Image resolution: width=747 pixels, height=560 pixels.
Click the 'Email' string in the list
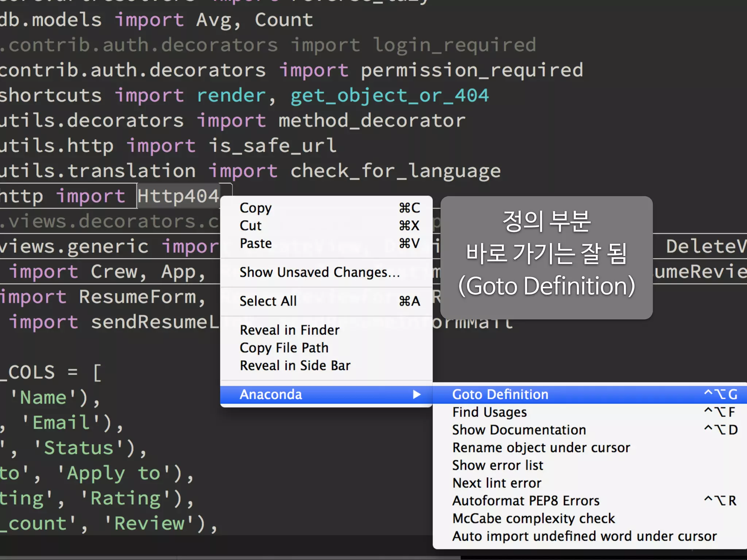click(61, 423)
